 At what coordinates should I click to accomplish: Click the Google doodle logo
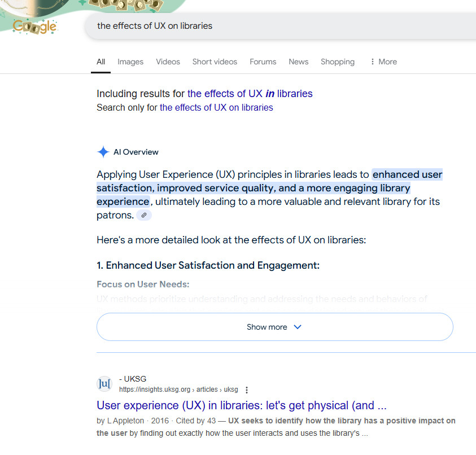34,27
